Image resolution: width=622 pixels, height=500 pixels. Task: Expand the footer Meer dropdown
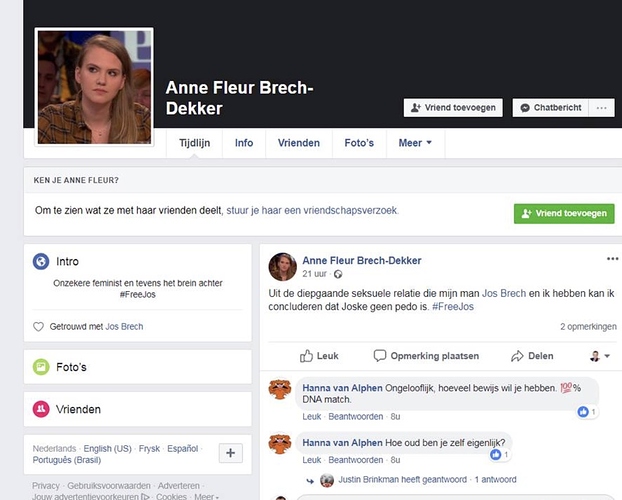(x=206, y=496)
